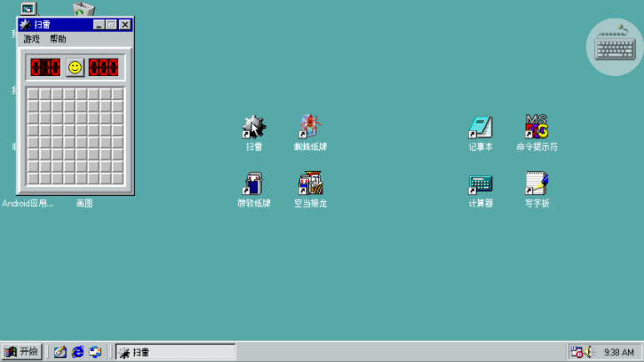Click the volume speaker icon in system tray
Image resolution: width=644 pixels, height=362 pixels.
[588, 352]
